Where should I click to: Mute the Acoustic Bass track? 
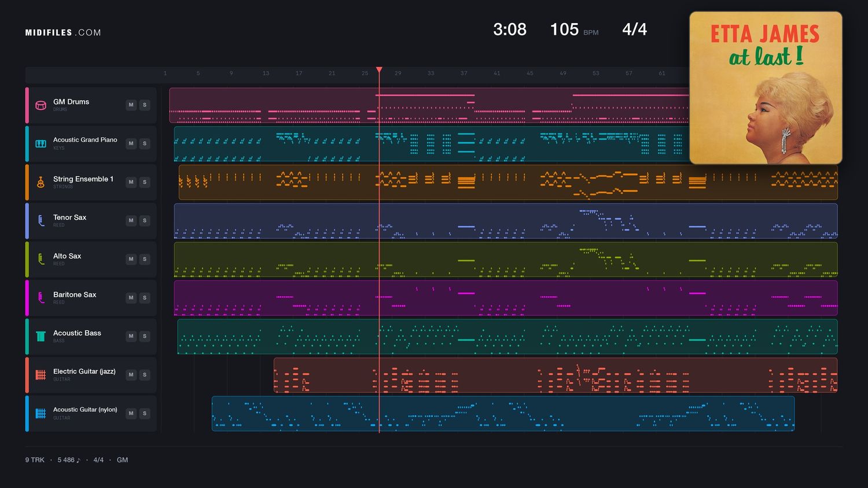pos(131,336)
